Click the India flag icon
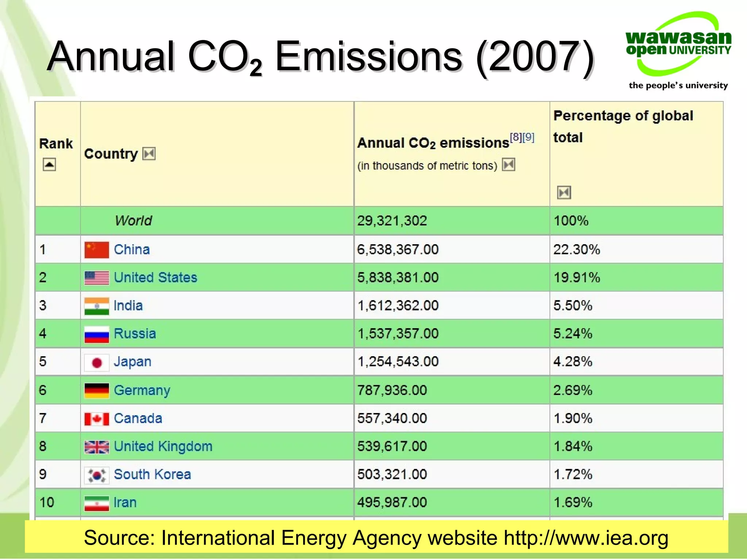Image resolution: width=747 pixels, height=560 pixels. 96,306
